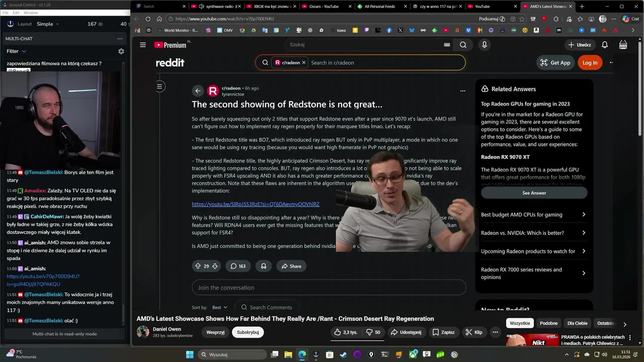Click the Klip clip button
Screen dimensions: 644x362
[474, 332]
